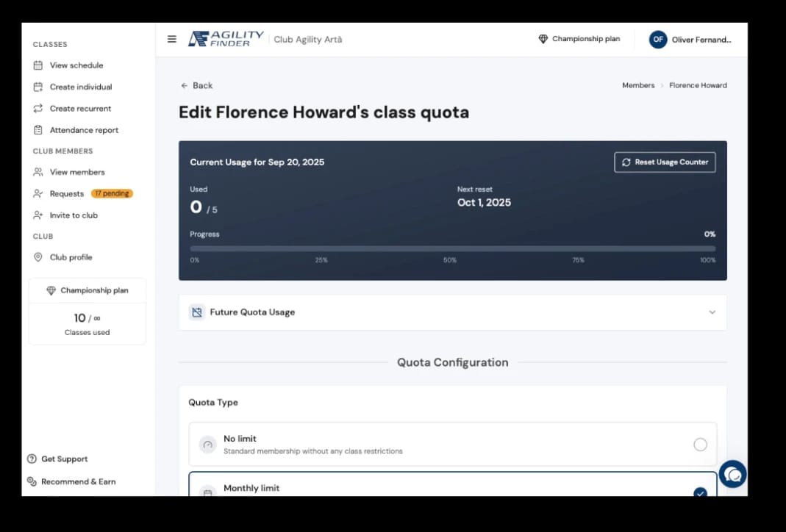Click the Attendance report clipboard icon
The image size is (786, 532).
pyautogui.click(x=38, y=130)
